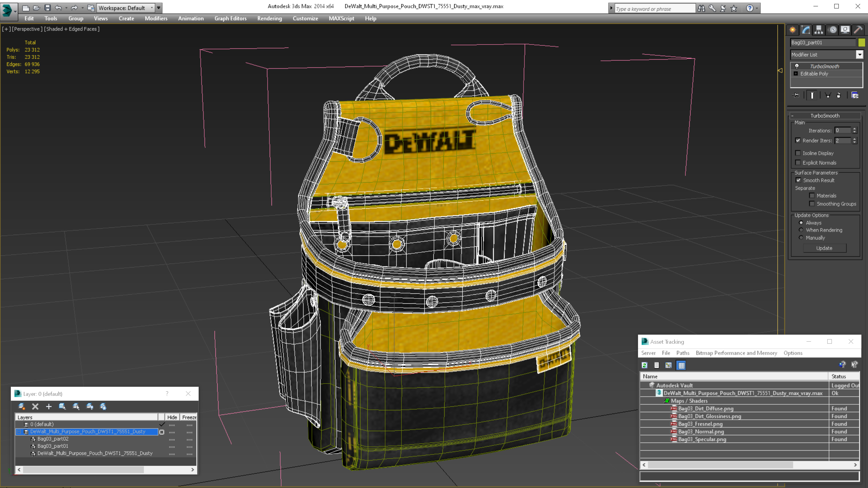
Task: Click the object color swatch beside Bag03_part01
Action: 861,42
